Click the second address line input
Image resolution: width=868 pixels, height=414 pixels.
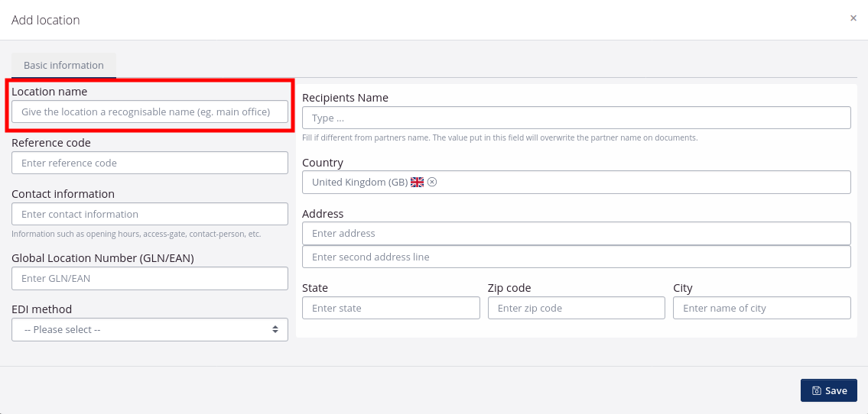click(576, 257)
